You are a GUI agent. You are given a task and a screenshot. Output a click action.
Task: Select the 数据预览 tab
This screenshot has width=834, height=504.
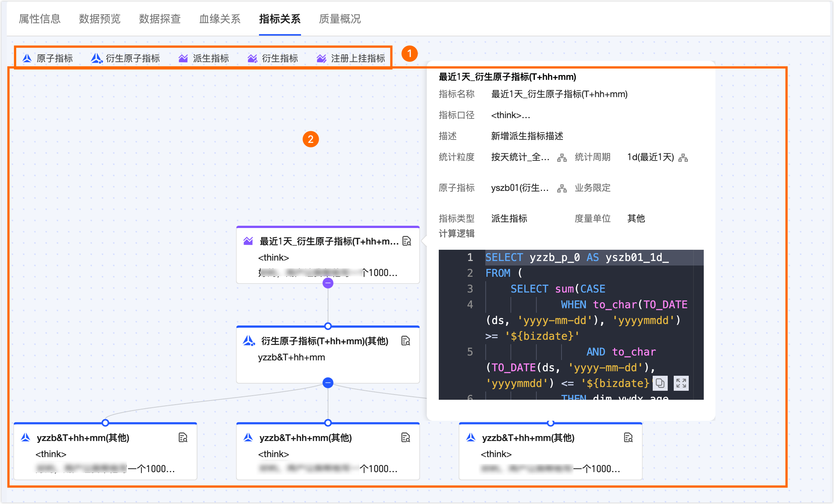click(x=99, y=19)
